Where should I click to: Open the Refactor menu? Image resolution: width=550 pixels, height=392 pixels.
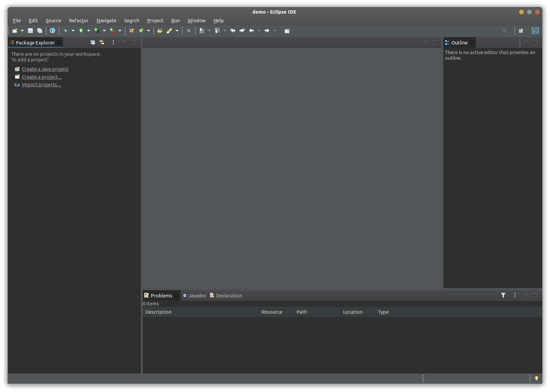(x=79, y=21)
